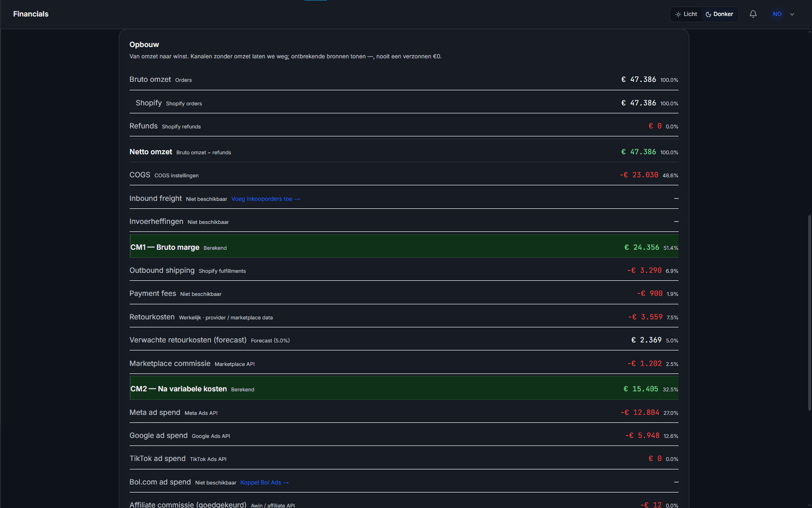The height and width of the screenshot is (508, 812).
Task: Click the 'Marketplace API' source label
Action: [x=234, y=364]
